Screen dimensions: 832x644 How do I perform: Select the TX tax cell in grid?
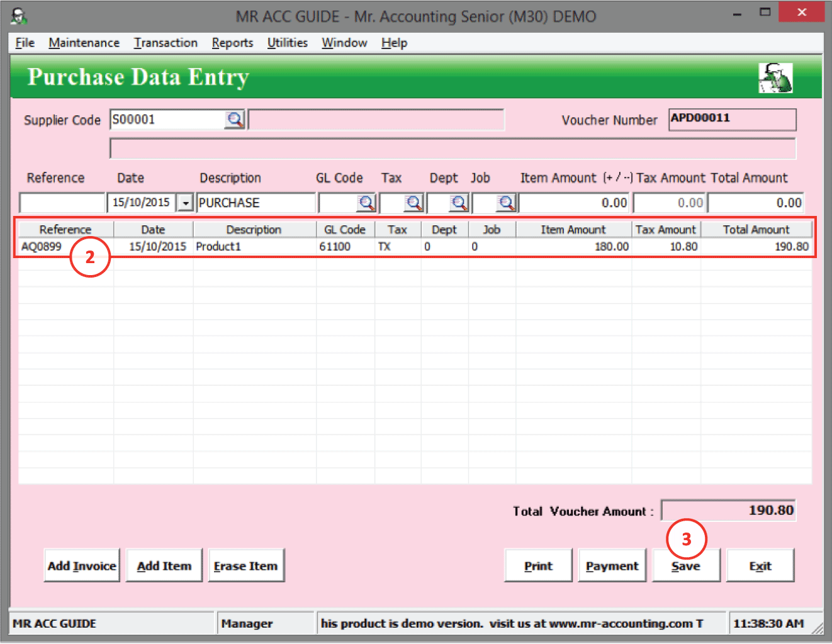398,246
